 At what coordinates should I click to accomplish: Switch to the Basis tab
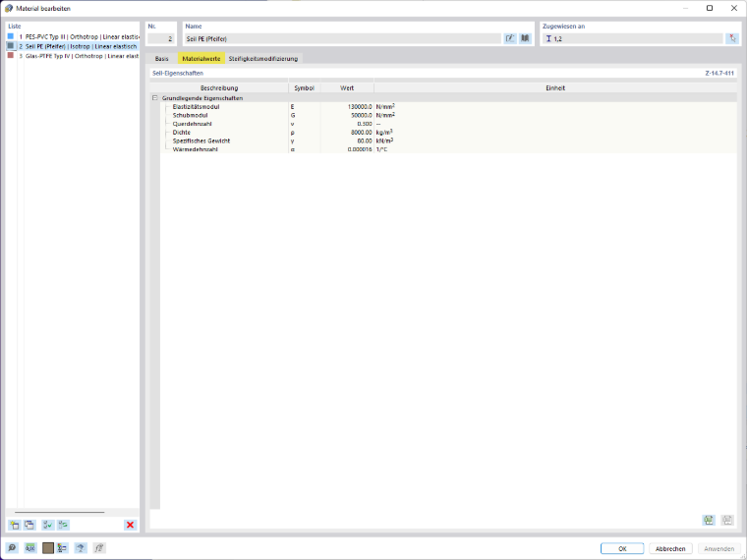pyautogui.click(x=161, y=59)
